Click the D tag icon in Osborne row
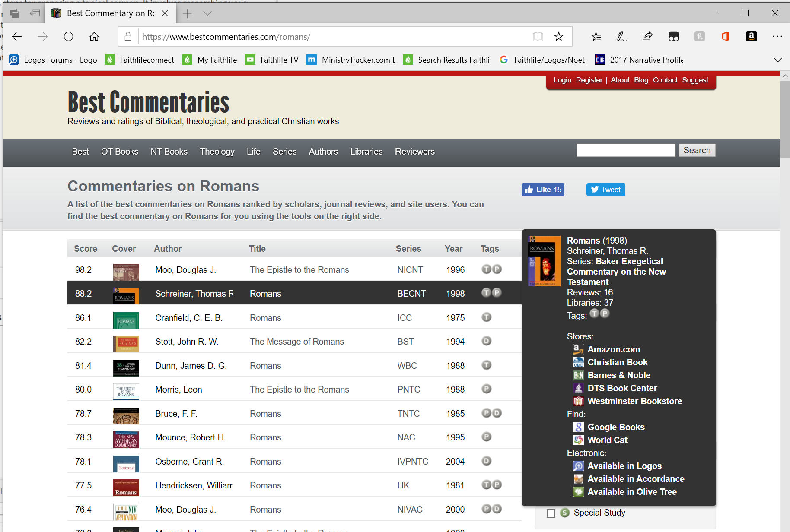The image size is (790, 532). coord(487,461)
